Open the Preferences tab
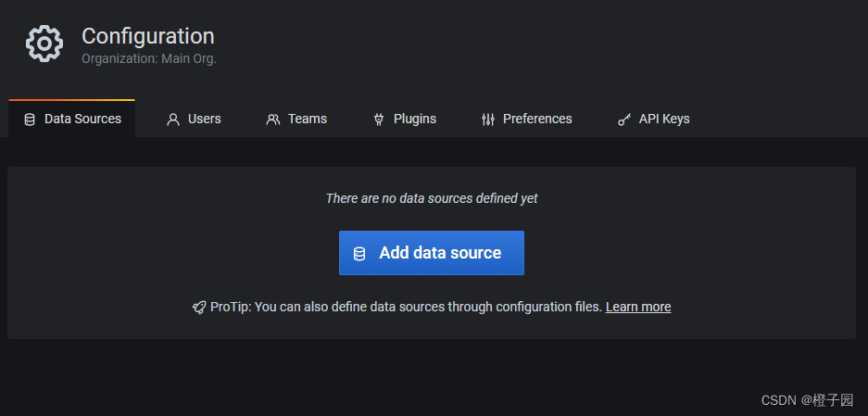The image size is (868, 416). [x=526, y=120]
